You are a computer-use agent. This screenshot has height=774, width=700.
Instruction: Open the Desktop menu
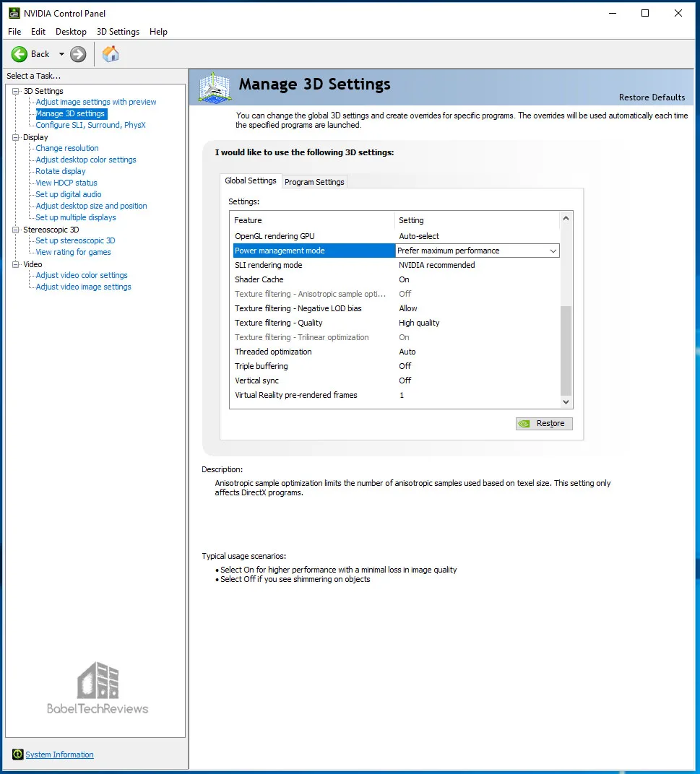point(71,32)
